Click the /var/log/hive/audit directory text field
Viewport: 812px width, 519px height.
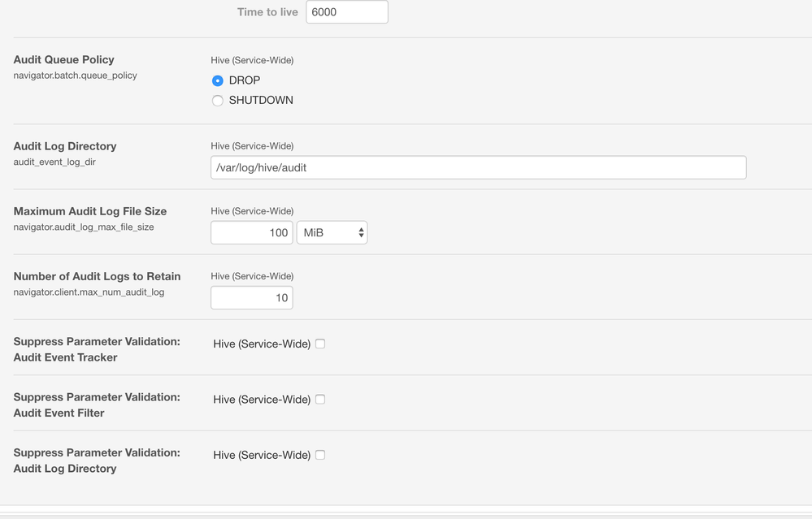(478, 167)
